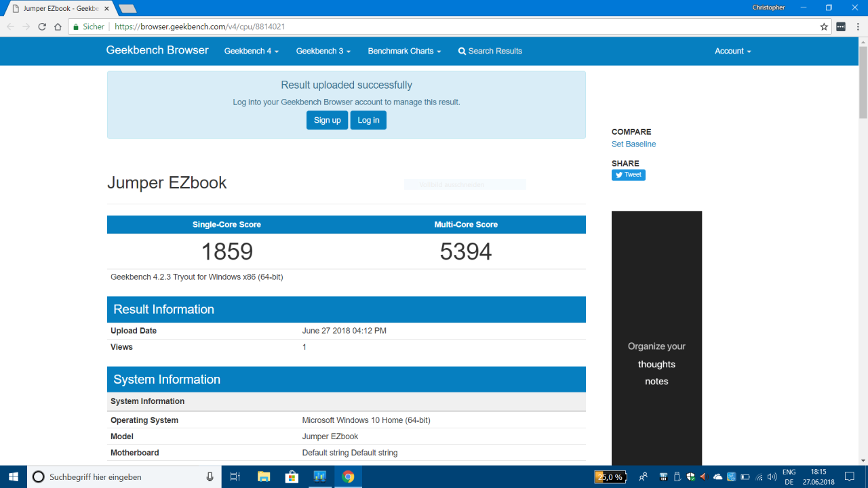Click the browser back arrow
The height and width of the screenshot is (488, 868).
tap(11, 26)
